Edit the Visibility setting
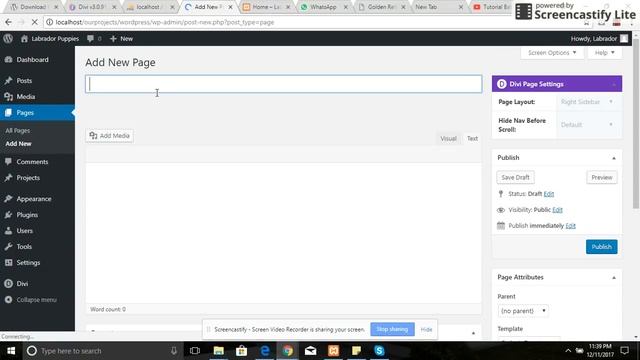 point(557,210)
